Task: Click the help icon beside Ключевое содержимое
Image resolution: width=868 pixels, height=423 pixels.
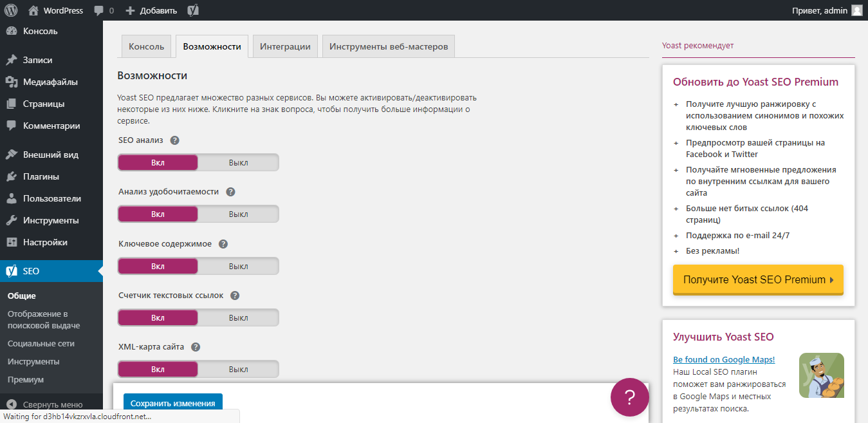Action: 223,243
